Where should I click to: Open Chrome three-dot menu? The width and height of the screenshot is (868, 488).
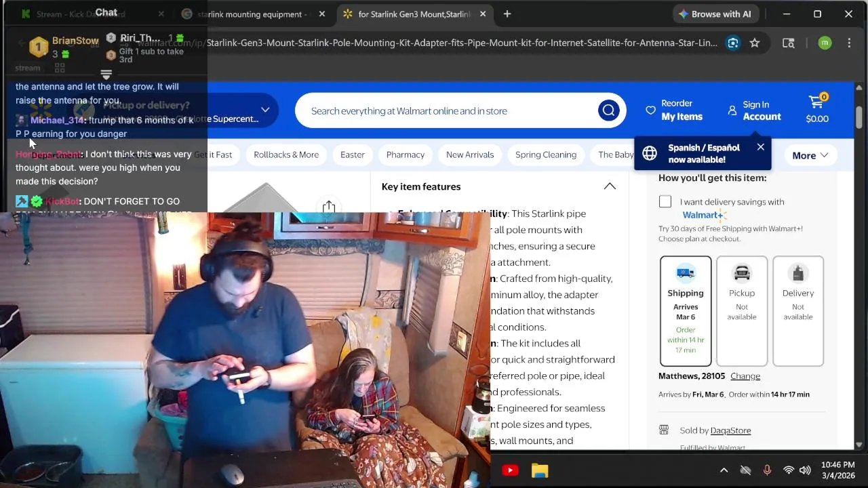849,43
